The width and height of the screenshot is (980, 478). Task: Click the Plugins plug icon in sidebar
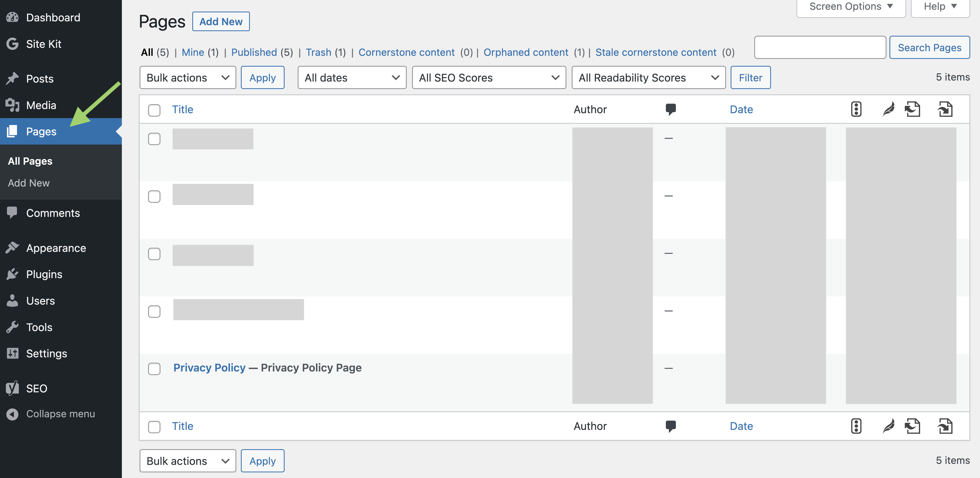point(12,274)
